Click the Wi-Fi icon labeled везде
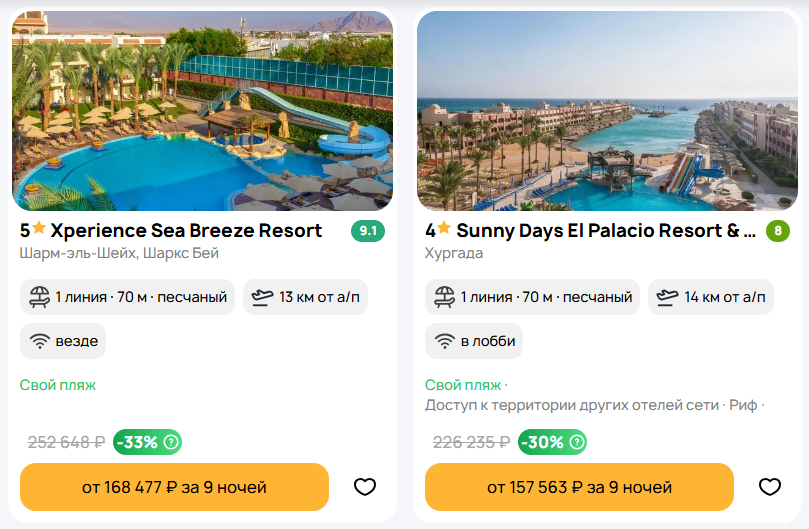The image size is (809, 529). pyautogui.click(x=40, y=341)
